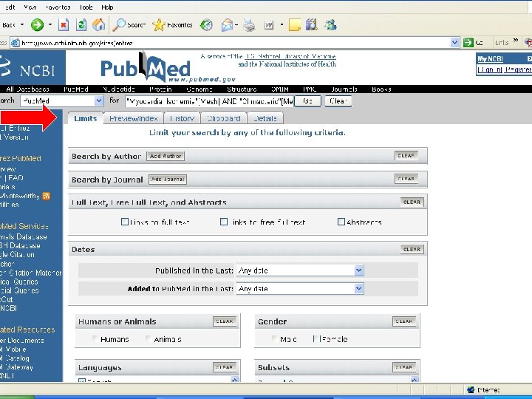Switch to the Details tab
The height and width of the screenshot is (399, 532).
(x=265, y=118)
